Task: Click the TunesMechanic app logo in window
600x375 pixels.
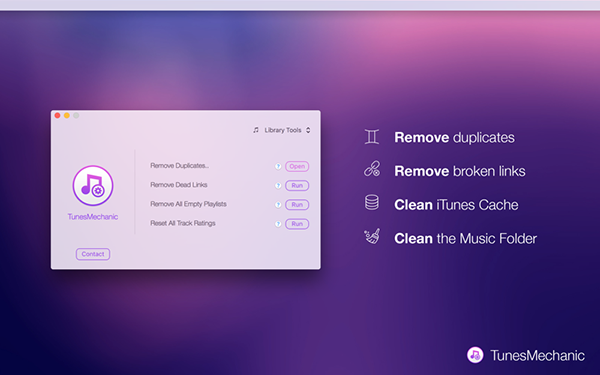Action: click(x=93, y=186)
